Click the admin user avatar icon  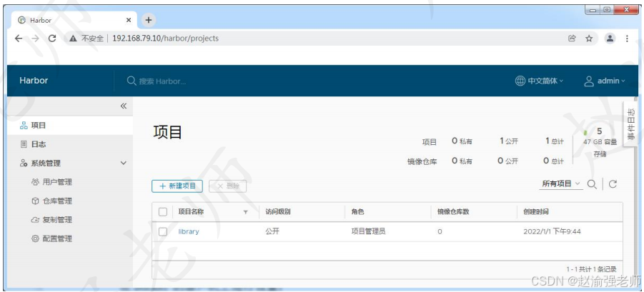tap(589, 81)
